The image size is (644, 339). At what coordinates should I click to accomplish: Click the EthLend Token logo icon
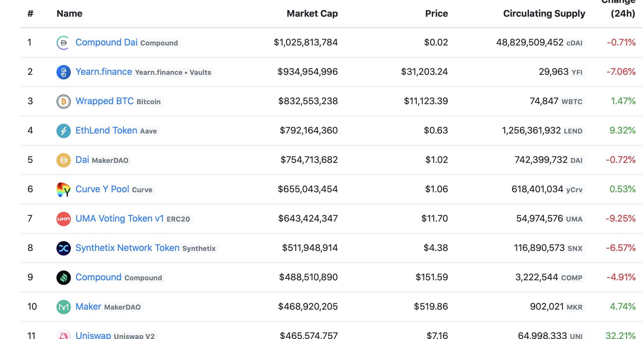(63, 131)
